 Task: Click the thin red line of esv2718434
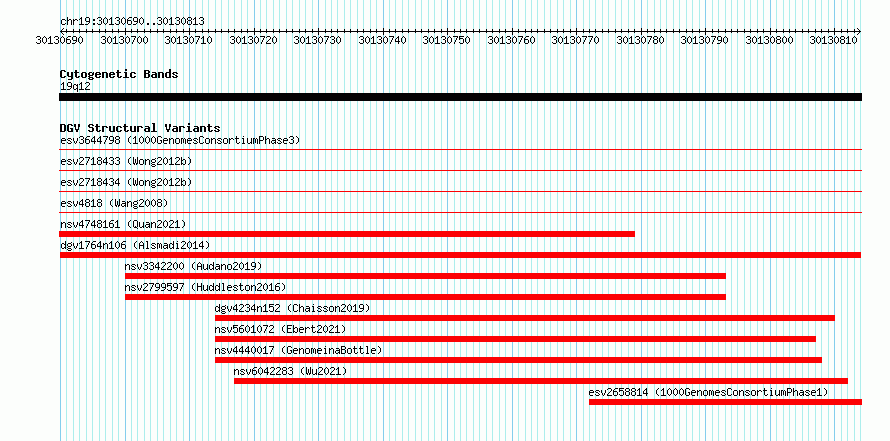coord(460,191)
